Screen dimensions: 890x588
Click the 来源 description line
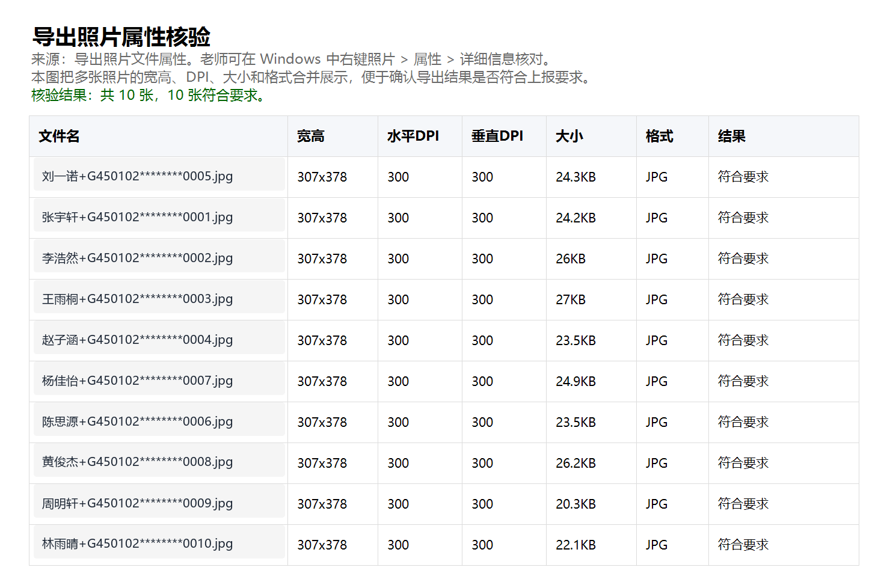pos(292,59)
